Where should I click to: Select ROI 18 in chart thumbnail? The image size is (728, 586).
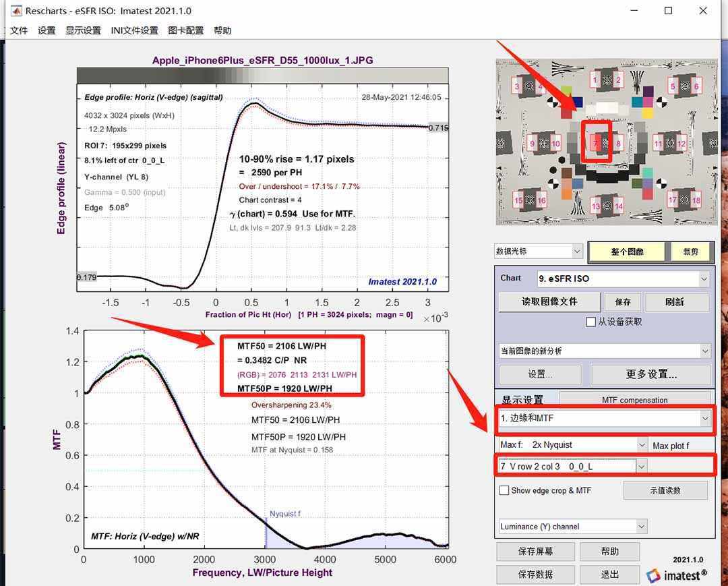coord(696,200)
